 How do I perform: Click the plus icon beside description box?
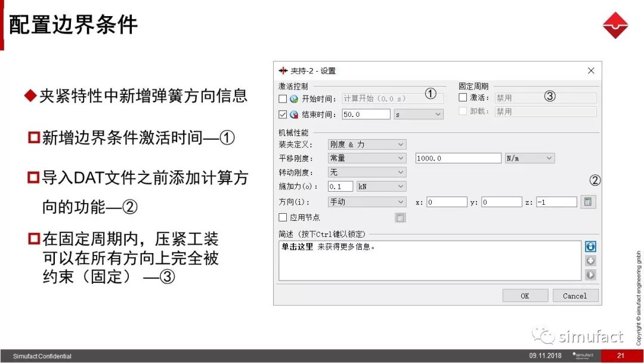click(590, 261)
